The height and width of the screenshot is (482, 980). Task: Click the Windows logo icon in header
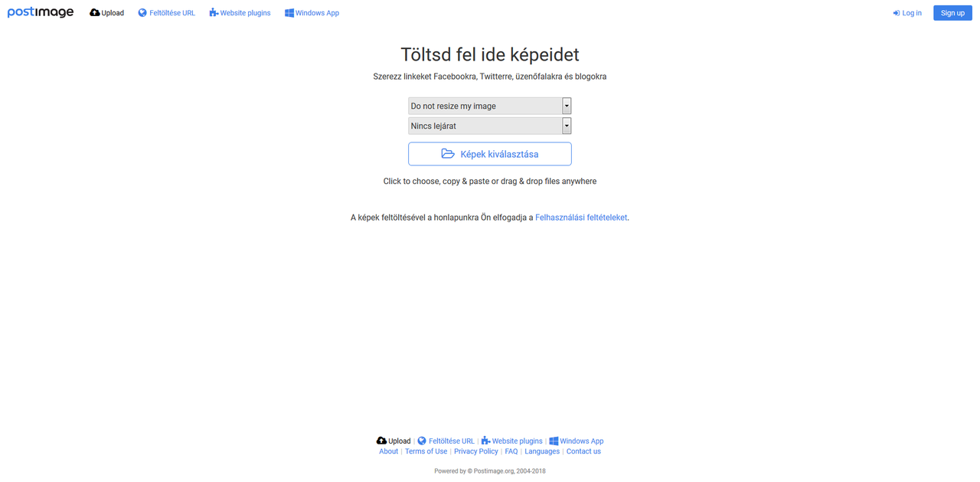289,13
